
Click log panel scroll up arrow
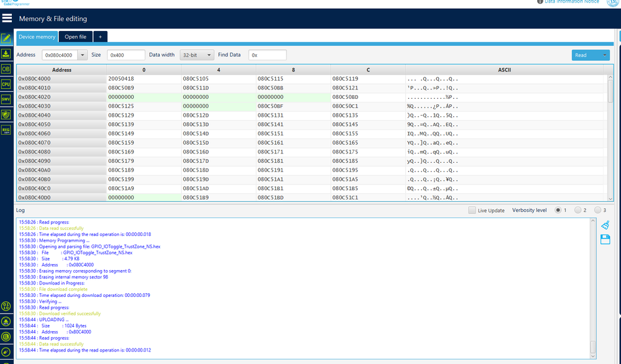[x=593, y=221]
